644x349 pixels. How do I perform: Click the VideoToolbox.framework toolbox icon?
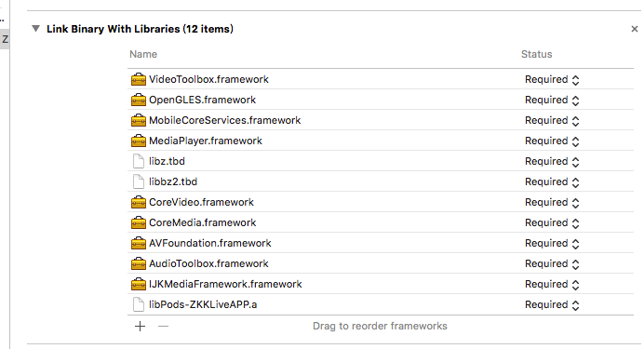pyautogui.click(x=139, y=79)
